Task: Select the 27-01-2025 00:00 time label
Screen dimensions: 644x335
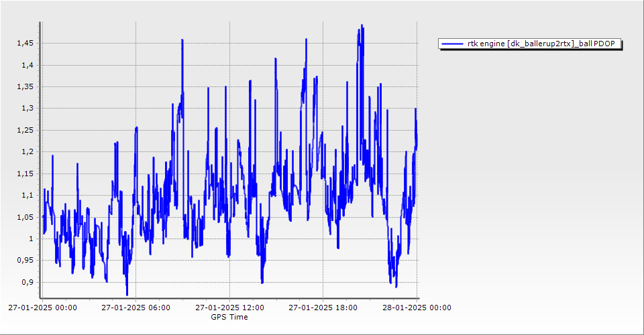Action: (42, 308)
